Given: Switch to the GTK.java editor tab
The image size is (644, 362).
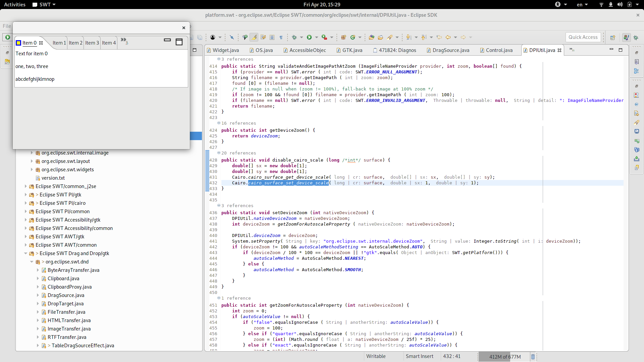Looking at the screenshot, I should click(349, 50).
